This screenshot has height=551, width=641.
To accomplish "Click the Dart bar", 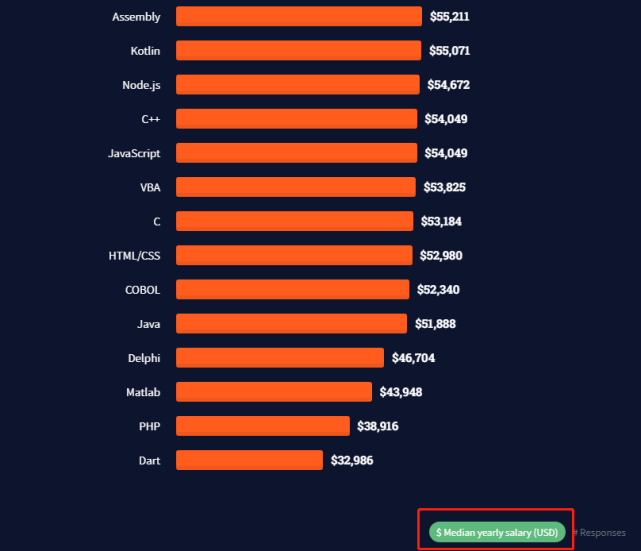I will tap(249, 460).
